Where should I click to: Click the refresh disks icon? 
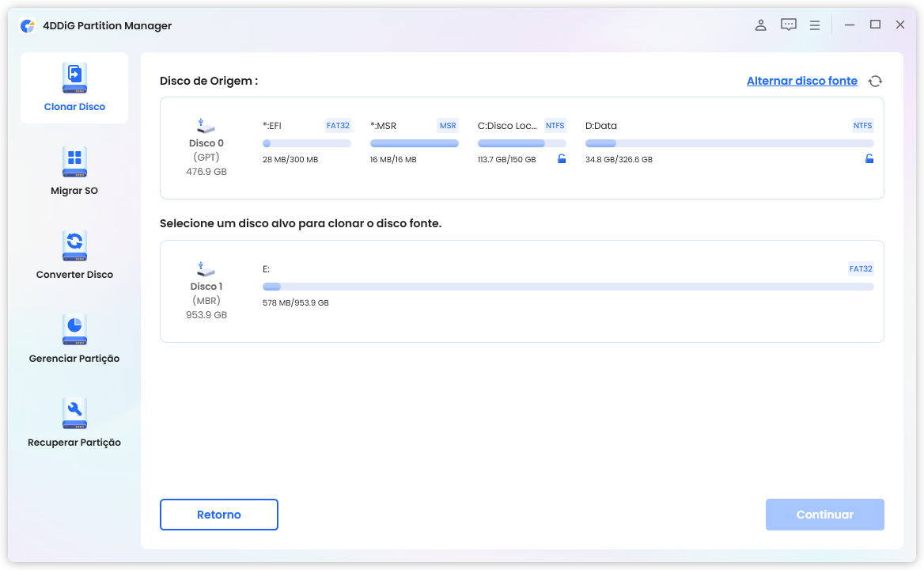point(875,81)
